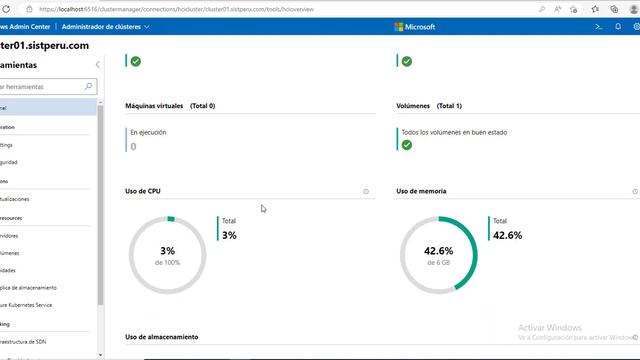Screen dimensions: 640x360
Task: Click the address bar URL
Action: pos(176,9)
